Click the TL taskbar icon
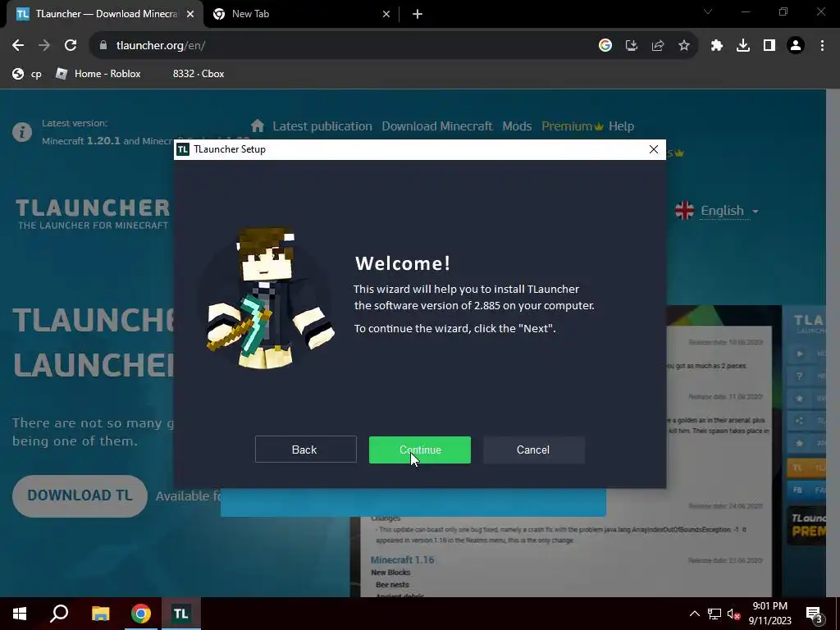Screen dimensions: 840x630 [x=180, y=614]
